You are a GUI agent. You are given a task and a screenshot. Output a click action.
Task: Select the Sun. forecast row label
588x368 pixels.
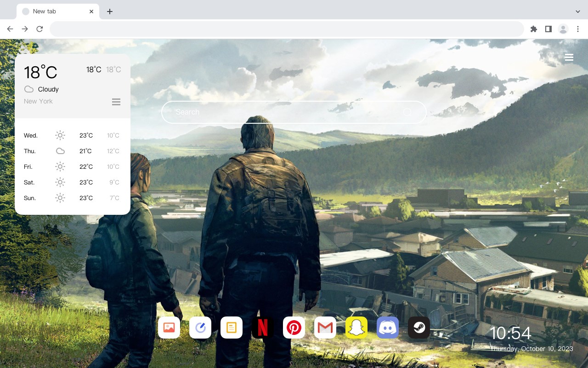(30, 198)
